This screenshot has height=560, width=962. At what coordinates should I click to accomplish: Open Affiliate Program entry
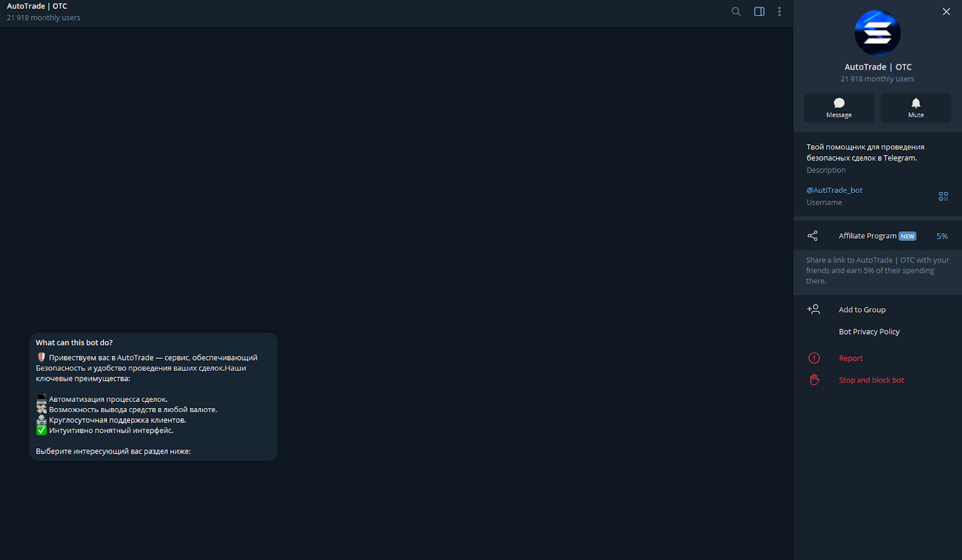pyautogui.click(x=867, y=236)
